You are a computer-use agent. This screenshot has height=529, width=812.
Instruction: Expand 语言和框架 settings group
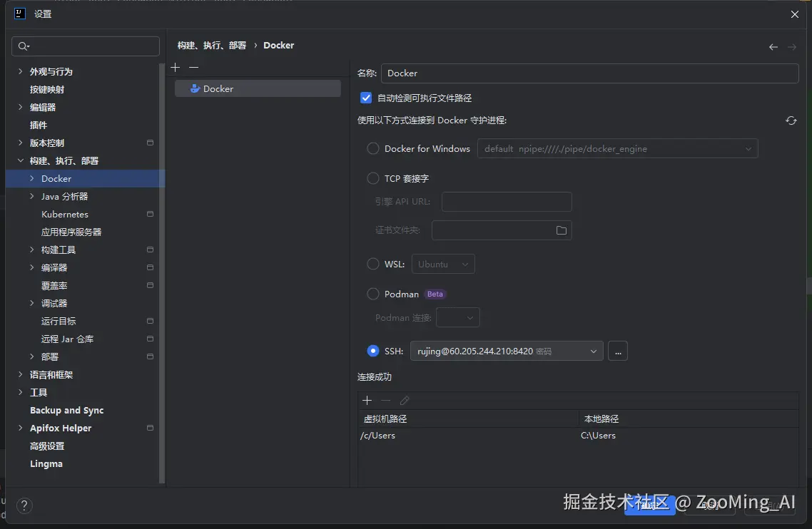[x=20, y=375]
